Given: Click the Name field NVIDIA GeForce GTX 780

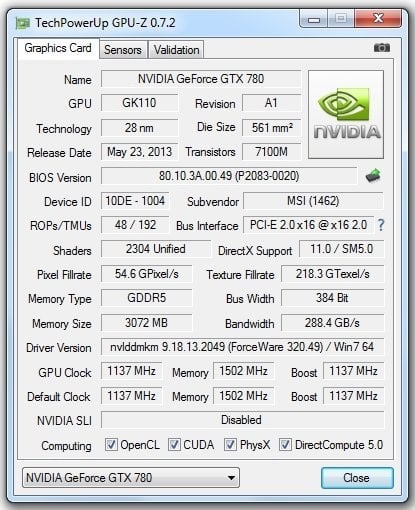Looking at the screenshot, I should tap(201, 79).
